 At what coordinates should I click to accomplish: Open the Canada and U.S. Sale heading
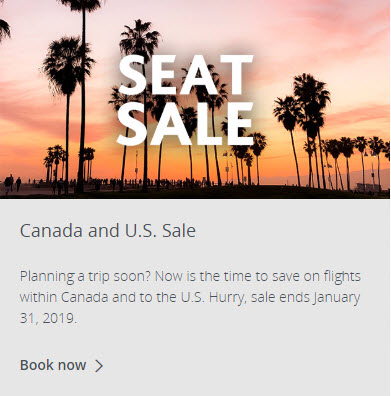[108, 230]
